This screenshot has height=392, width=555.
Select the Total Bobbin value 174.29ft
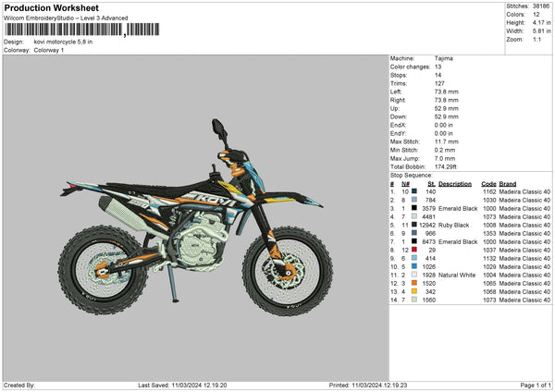click(445, 166)
